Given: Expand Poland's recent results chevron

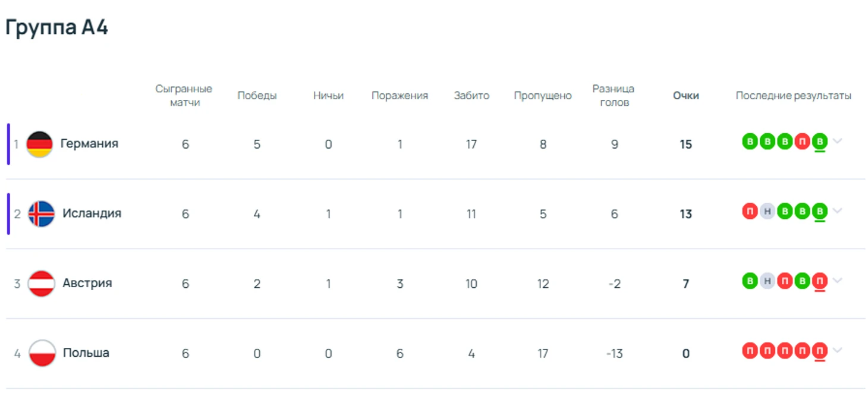Looking at the screenshot, I should (x=838, y=351).
